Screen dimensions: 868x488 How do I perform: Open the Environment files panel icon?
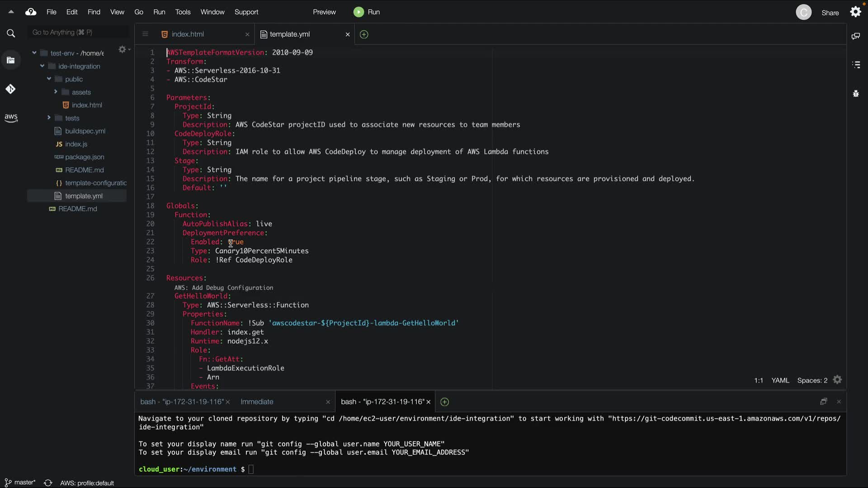point(11,60)
